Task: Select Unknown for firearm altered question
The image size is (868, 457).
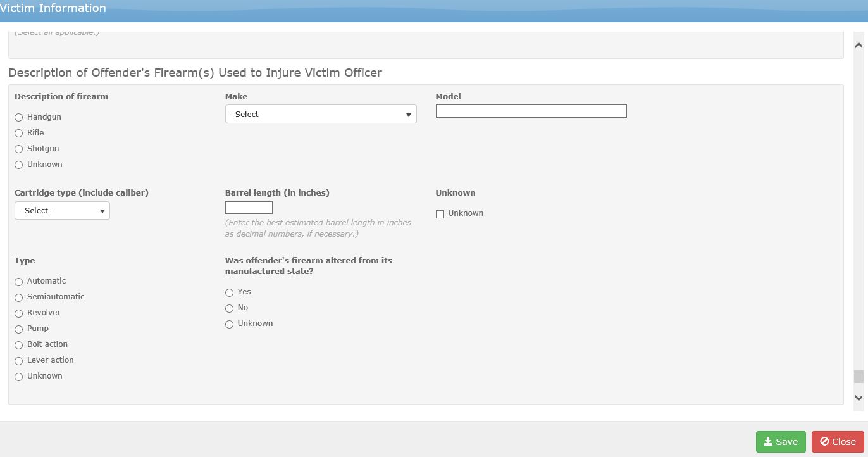Action: 230,324
